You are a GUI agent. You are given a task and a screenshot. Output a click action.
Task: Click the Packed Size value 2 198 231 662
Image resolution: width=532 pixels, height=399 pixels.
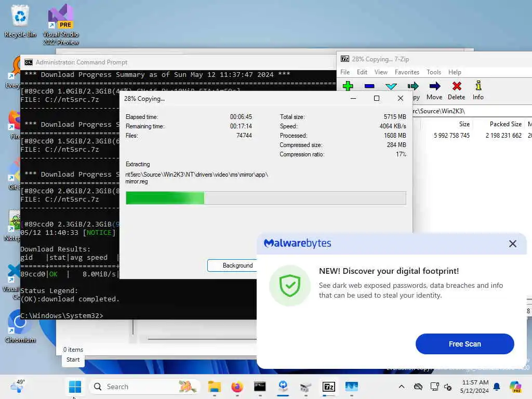pyautogui.click(x=503, y=136)
